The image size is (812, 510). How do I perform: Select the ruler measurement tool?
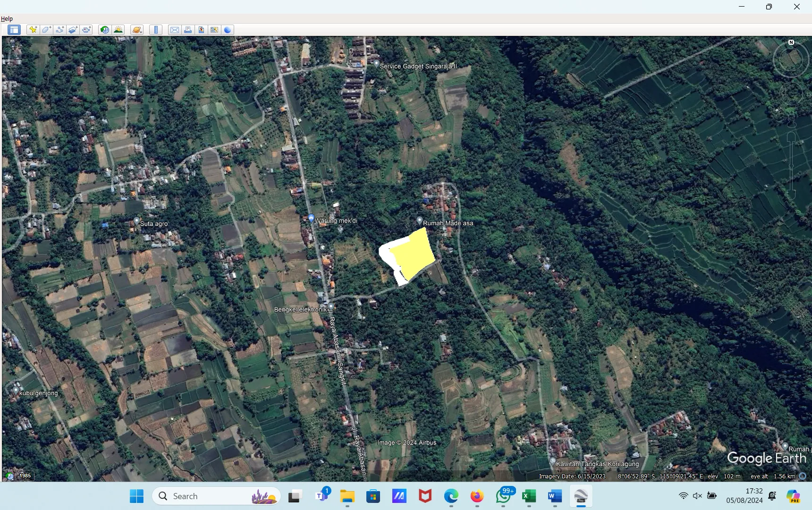155,30
